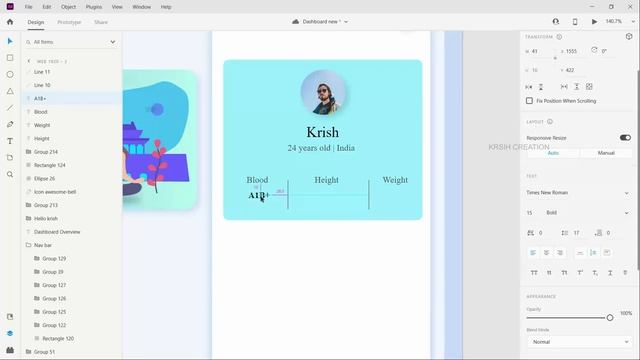Open the Times New Roman font dropdown

pos(578,193)
